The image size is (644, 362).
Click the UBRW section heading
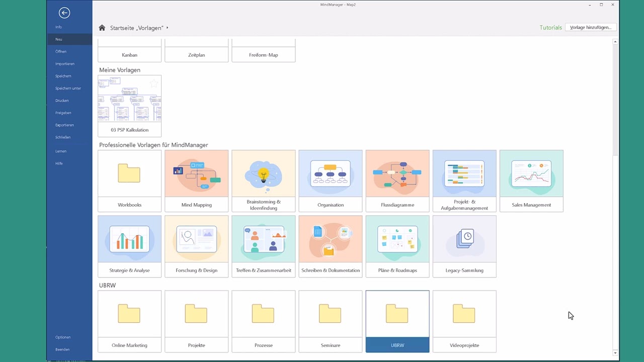(108, 285)
